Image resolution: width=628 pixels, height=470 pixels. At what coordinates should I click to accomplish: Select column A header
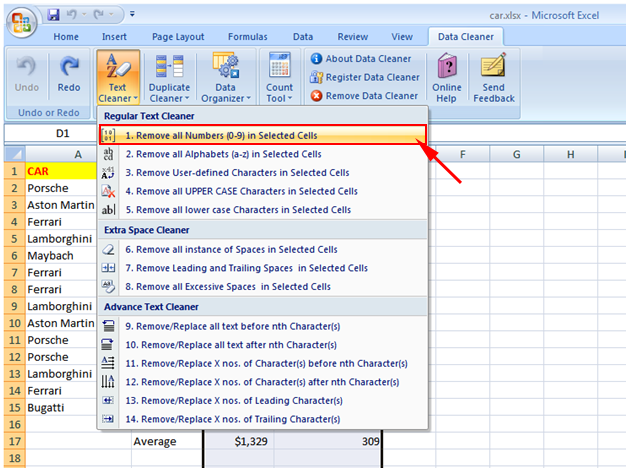coord(61,154)
